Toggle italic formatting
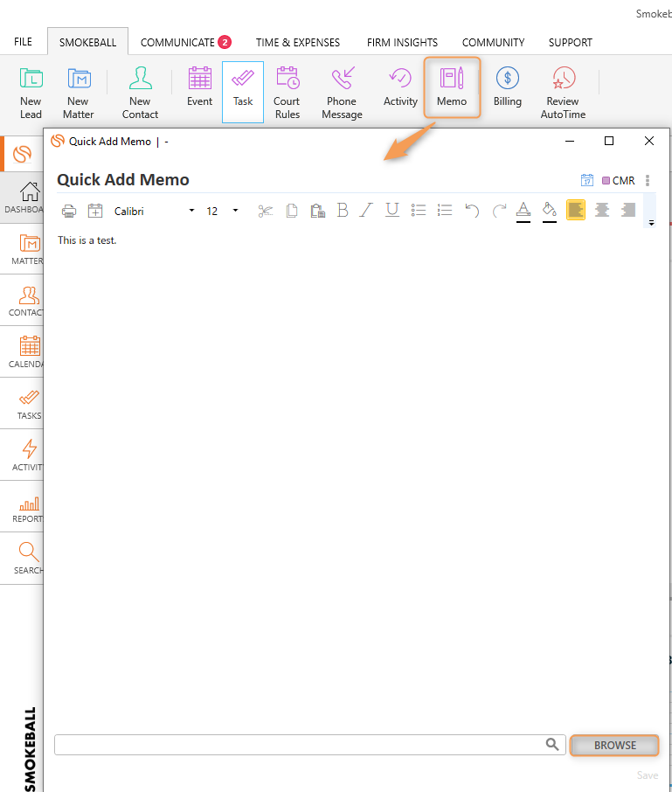The width and height of the screenshot is (672, 792). pos(366,210)
